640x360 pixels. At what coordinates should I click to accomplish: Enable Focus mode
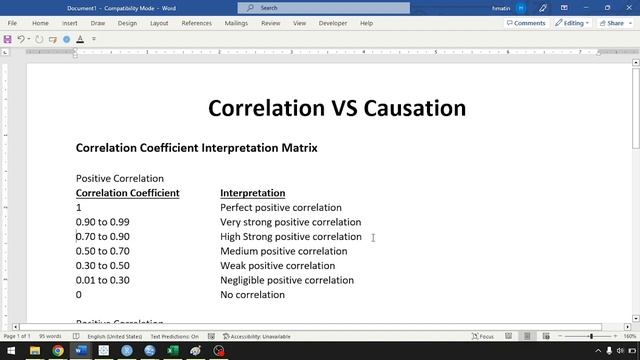tap(483, 336)
